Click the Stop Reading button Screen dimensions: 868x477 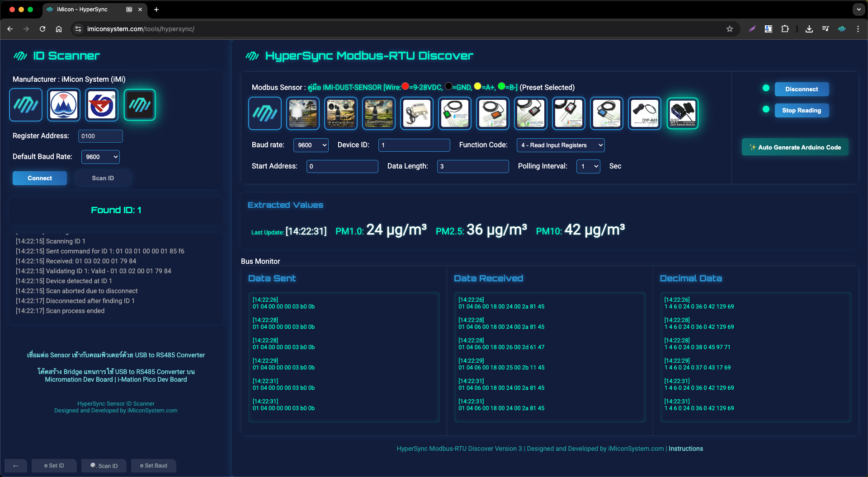pyautogui.click(x=801, y=110)
